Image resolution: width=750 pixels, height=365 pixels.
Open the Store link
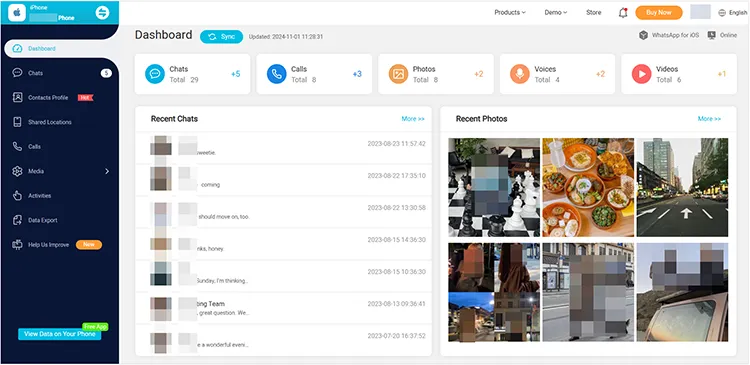point(594,12)
